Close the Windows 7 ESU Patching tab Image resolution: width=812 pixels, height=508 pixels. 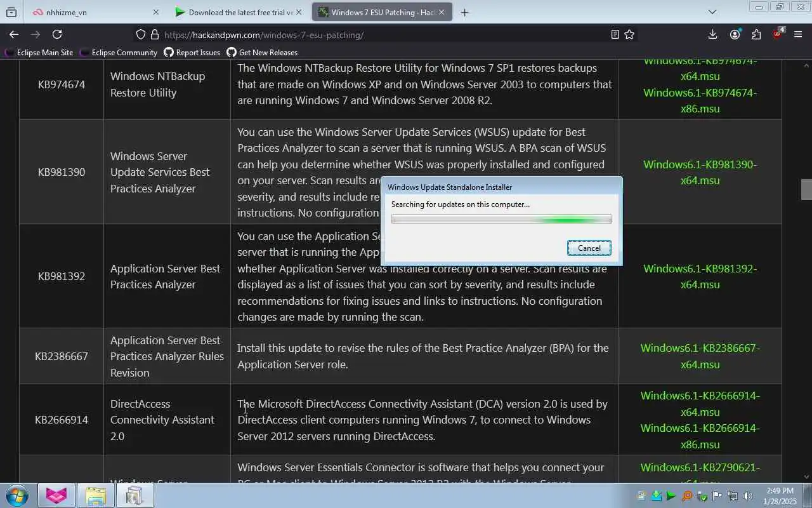click(x=442, y=12)
